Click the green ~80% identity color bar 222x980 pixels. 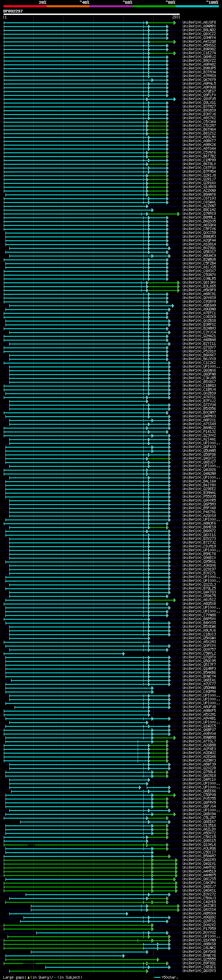tap(154, 6)
